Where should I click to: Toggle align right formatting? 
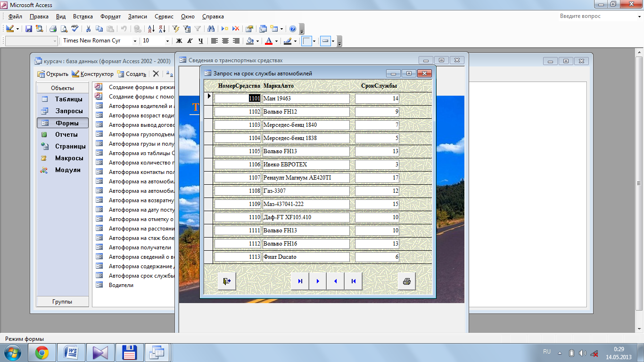(236, 41)
